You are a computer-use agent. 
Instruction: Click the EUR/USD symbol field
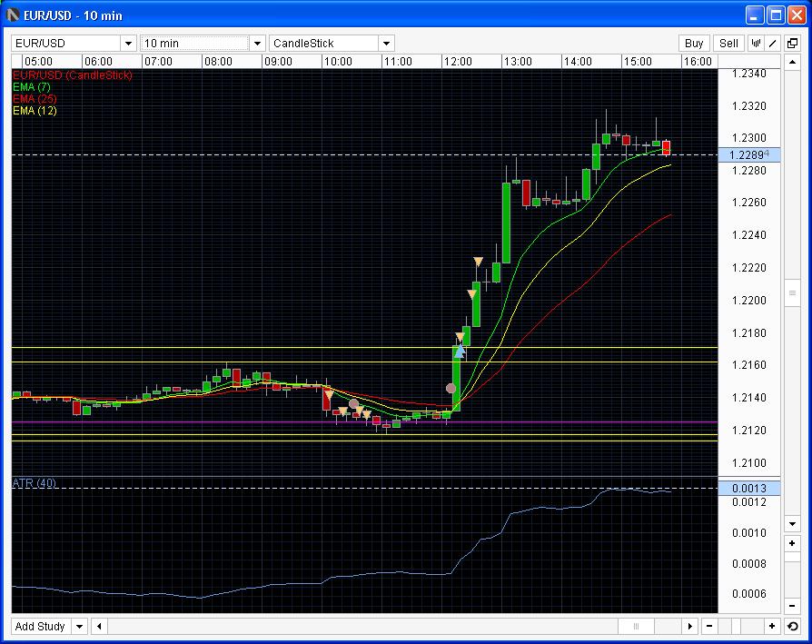[66, 44]
